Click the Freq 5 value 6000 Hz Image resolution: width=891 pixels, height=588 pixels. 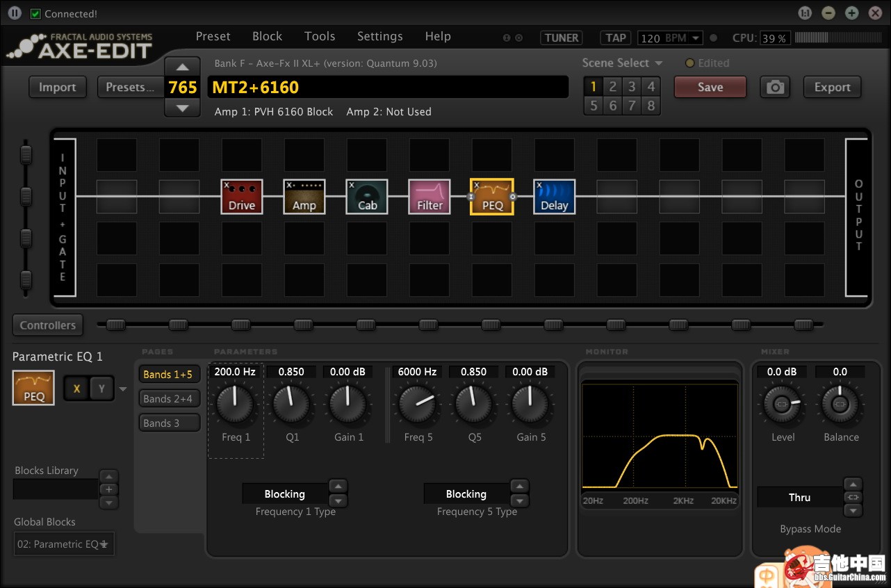[417, 372]
